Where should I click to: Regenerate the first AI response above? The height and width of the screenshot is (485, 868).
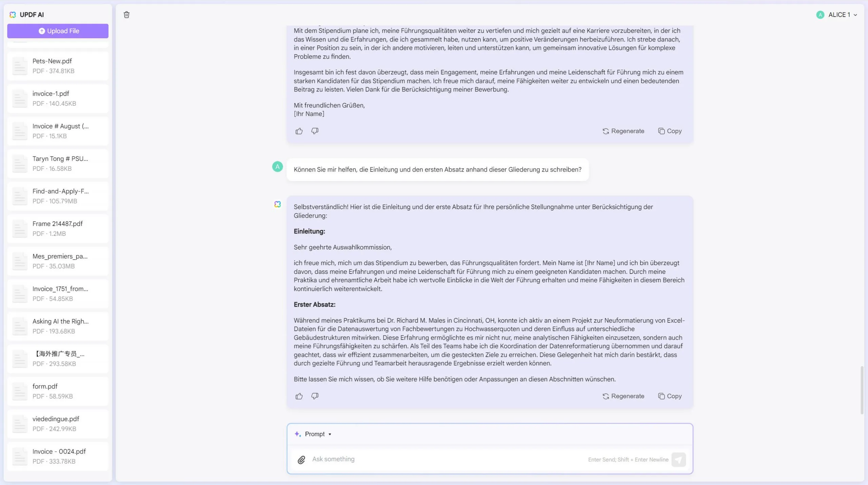click(x=623, y=131)
